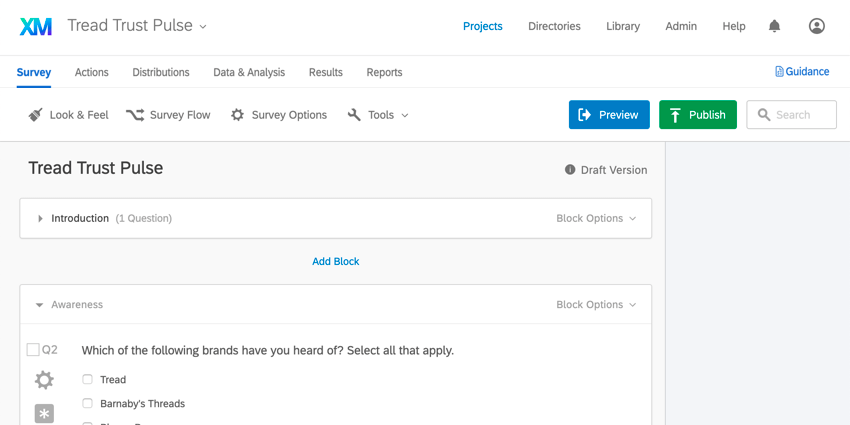The width and height of the screenshot is (850, 425).
Task: Switch to the Data & Analysis tab
Action: pos(249,72)
